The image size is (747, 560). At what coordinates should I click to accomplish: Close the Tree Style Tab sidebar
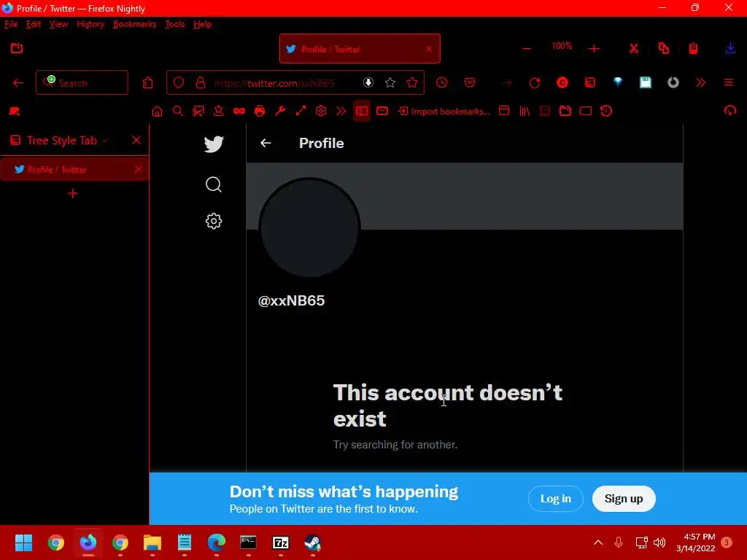pyautogui.click(x=136, y=140)
